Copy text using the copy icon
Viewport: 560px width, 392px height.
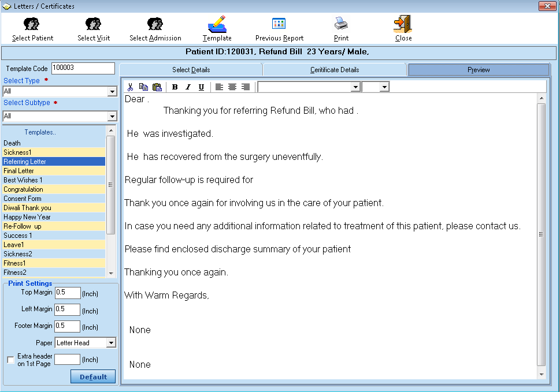[143, 87]
